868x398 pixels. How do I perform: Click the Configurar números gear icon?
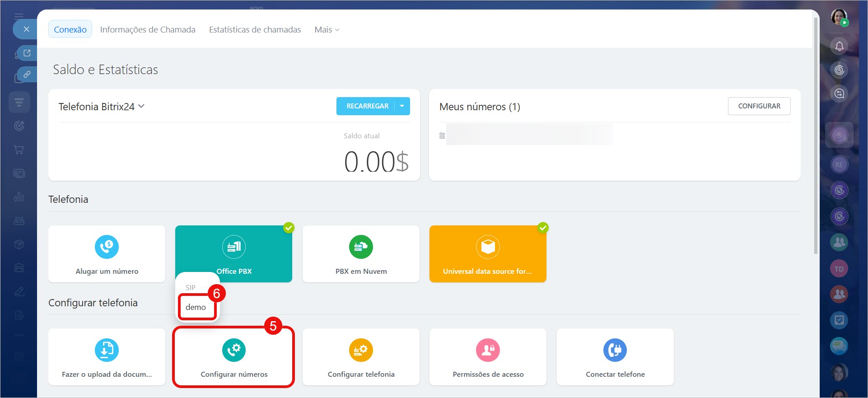click(x=233, y=350)
